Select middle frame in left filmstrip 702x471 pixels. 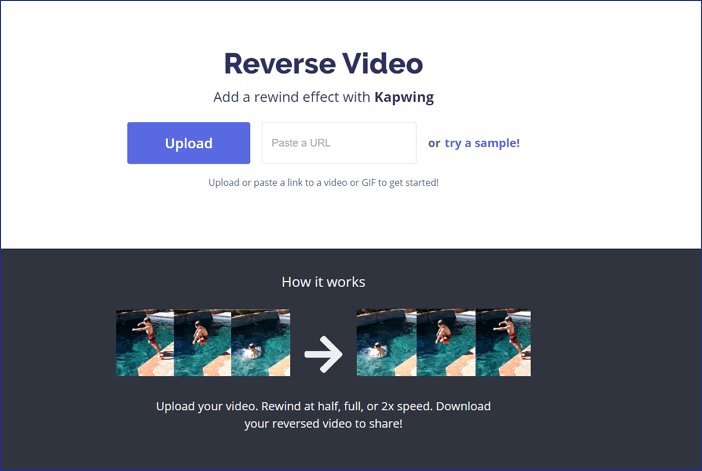click(203, 343)
